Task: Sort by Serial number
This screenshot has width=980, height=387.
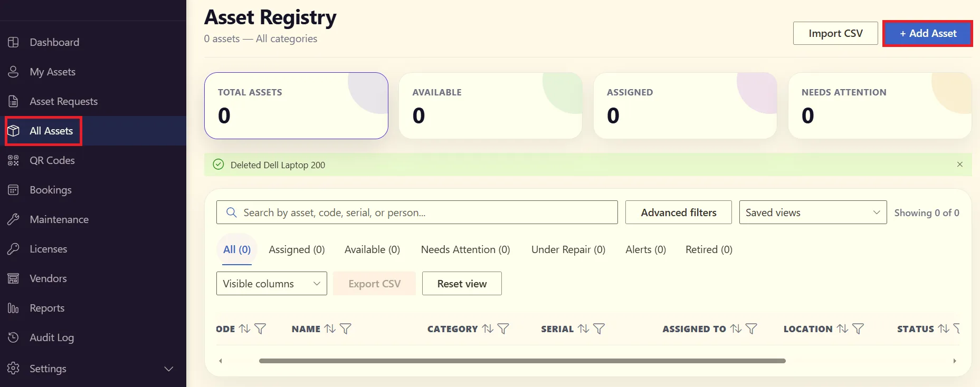Action: [583, 329]
